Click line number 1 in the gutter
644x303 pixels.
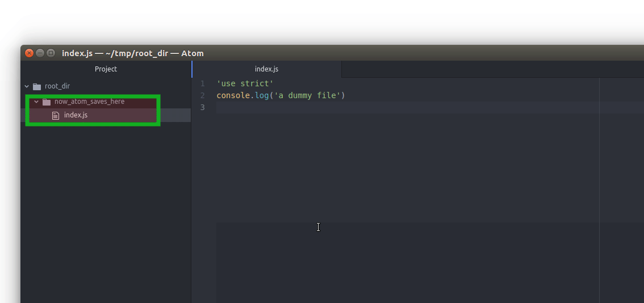coord(202,84)
